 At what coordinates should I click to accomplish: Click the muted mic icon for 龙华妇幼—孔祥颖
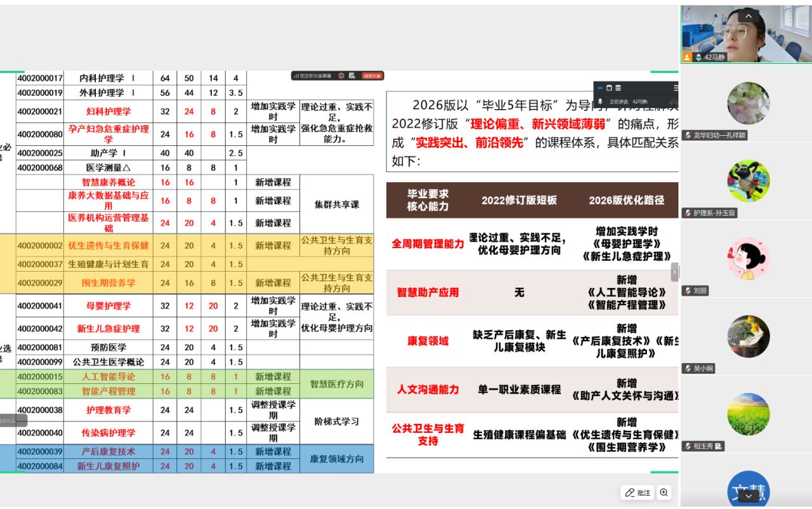[x=688, y=135]
